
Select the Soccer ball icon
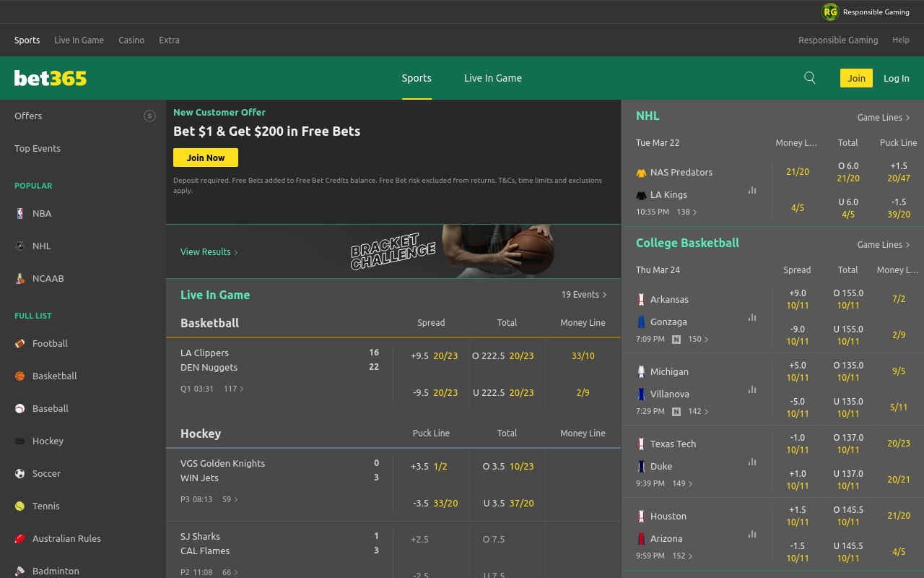click(x=19, y=473)
